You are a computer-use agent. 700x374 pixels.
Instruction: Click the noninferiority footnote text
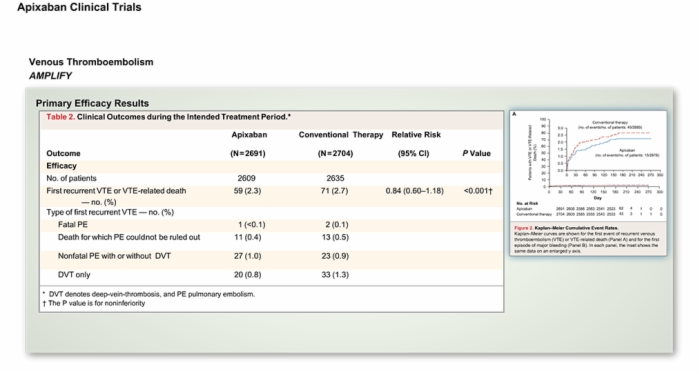[94, 303]
